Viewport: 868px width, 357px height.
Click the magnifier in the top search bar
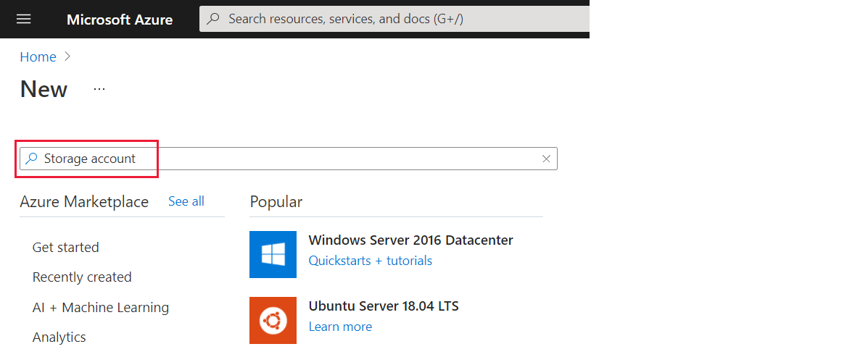click(x=212, y=19)
